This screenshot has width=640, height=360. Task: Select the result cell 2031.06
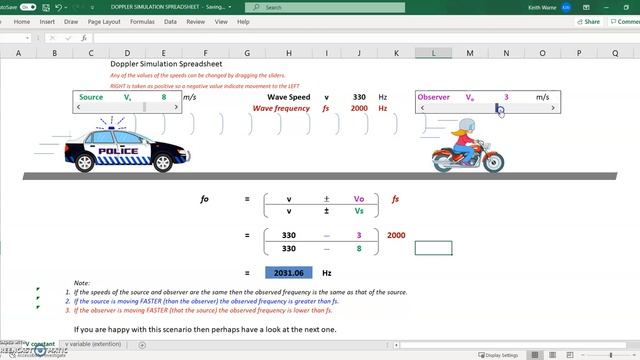pyautogui.click(x=289, y=273)
